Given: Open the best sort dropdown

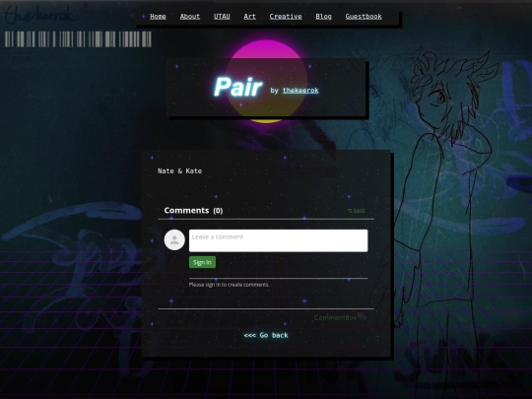Looking at the screenshot, I should point(357,211).
